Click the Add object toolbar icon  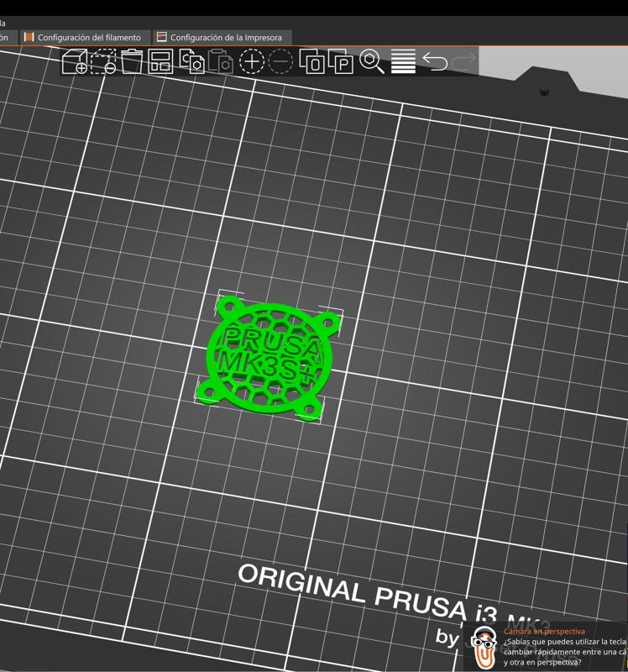(x=75, y=61)
